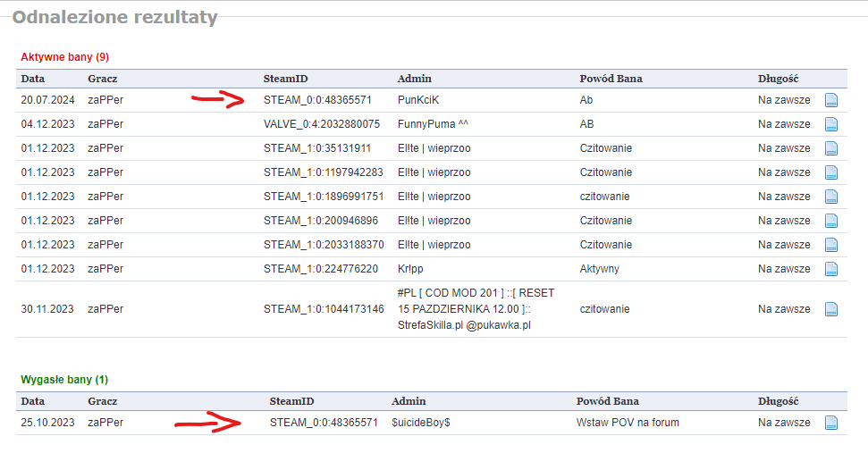This screenshot has width=868, height=470.
Task: Click admin name Kr!pp
Action: tap(410, 268)
